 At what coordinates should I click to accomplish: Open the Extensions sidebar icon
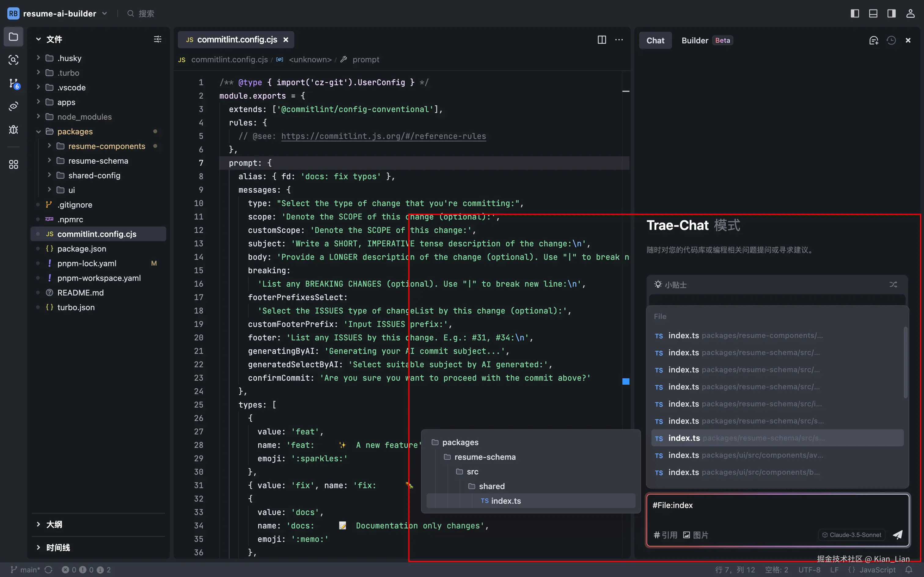tap(14, 165)
